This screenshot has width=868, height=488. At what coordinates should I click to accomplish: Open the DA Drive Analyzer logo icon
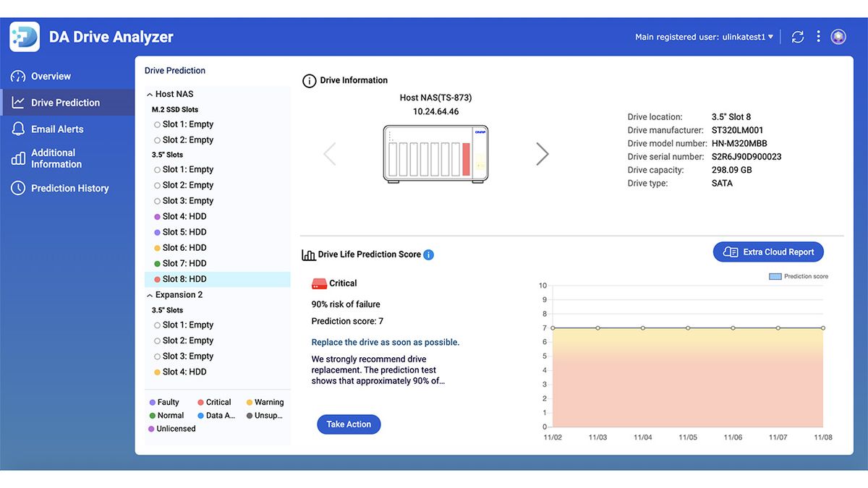tap(24, 36)
